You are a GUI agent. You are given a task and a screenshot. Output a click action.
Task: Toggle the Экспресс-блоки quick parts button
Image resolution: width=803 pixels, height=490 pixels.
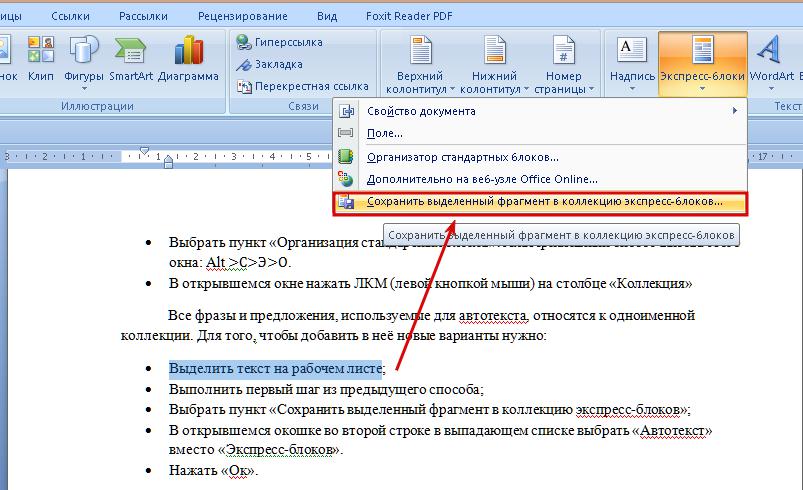coord(702,62)
